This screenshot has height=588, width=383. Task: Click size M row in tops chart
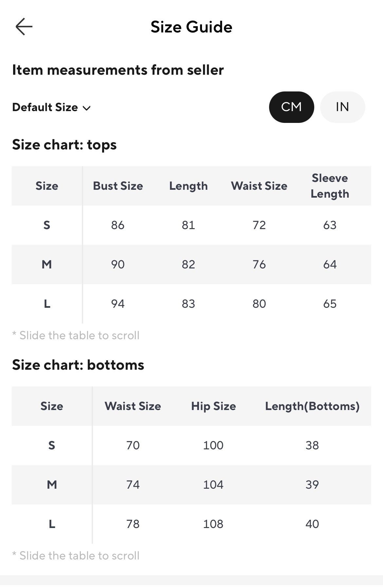(x=191, y=265)
